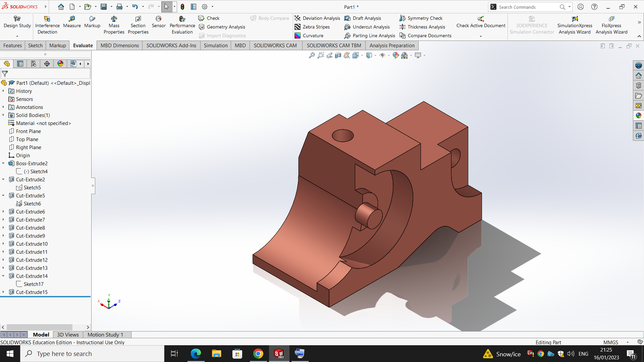
Task: Click the Undo button
Action: click(135, 7)
